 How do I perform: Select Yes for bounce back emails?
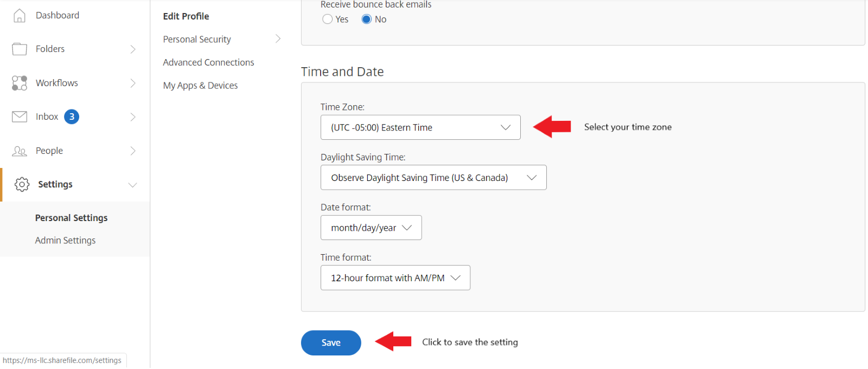point(328,20)
